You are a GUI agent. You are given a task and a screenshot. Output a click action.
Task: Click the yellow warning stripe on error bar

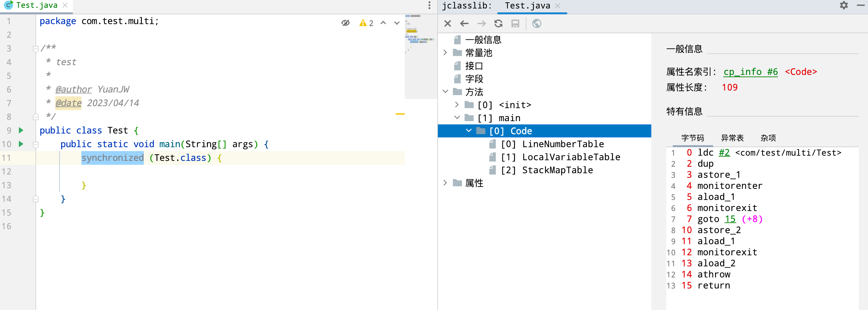point(400,114)
